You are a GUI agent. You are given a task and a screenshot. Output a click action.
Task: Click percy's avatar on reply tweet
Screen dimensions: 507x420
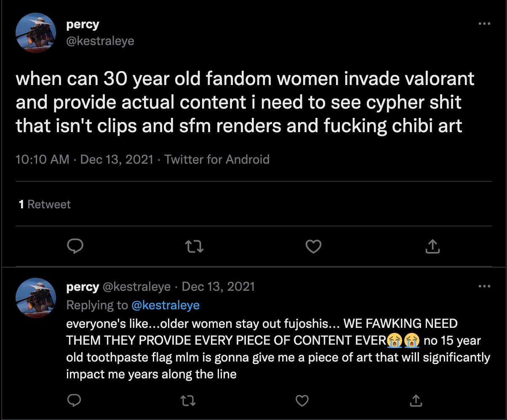[36, 298]
